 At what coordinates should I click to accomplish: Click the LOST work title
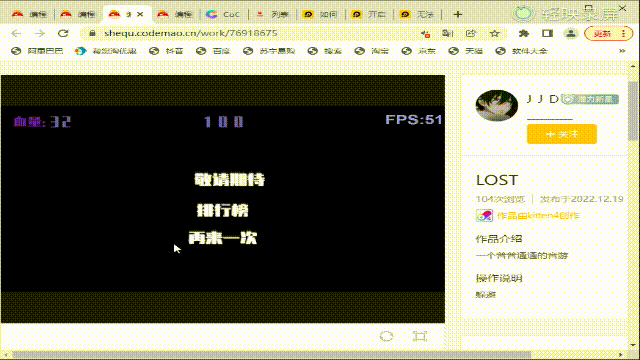pyautogui.click(x=497, y=180)
